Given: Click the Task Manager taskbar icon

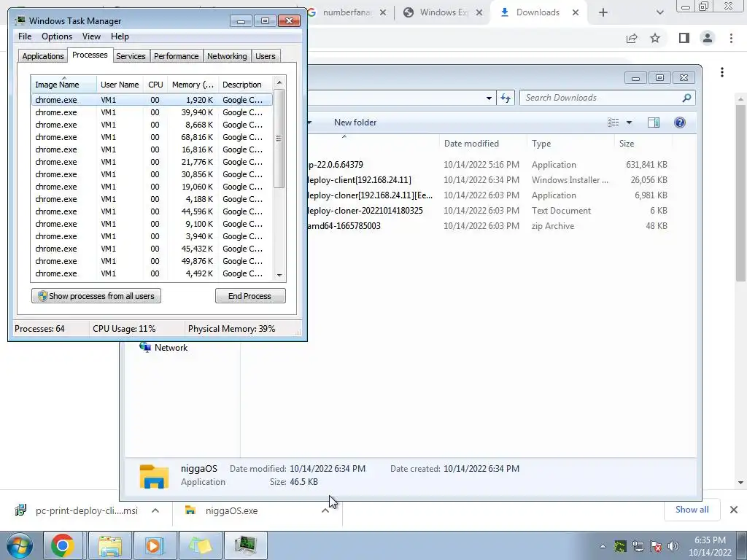Looking at the screenshot, I should point(245,545).
